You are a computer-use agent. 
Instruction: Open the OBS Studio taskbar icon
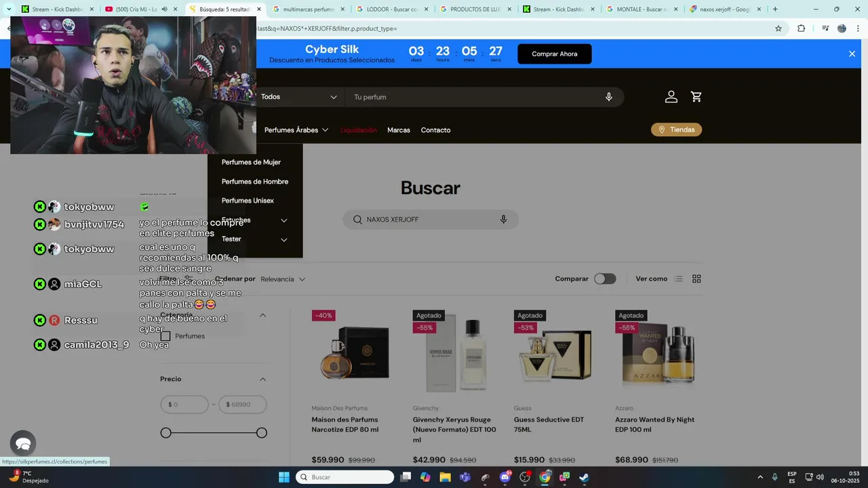point(525,477)
